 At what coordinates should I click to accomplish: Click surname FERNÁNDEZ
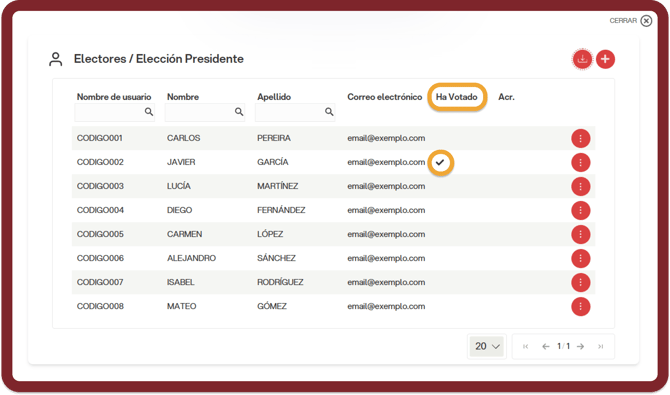(281, 210)
